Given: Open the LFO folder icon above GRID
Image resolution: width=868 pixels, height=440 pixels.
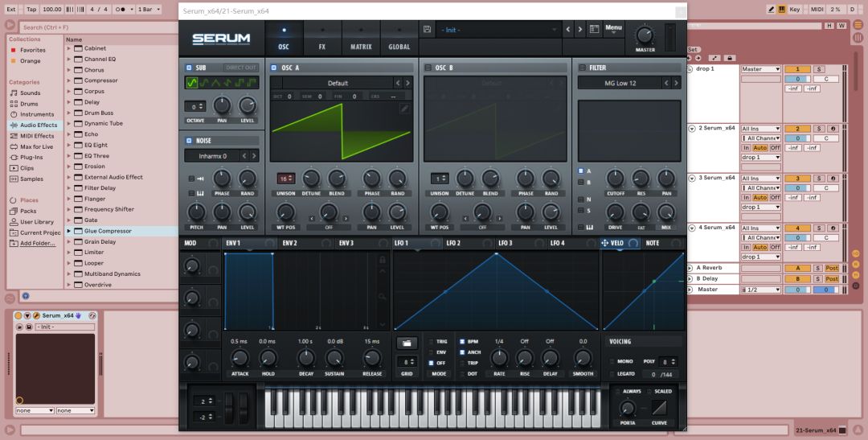Looking at the screenshot, I should point(408,343).
